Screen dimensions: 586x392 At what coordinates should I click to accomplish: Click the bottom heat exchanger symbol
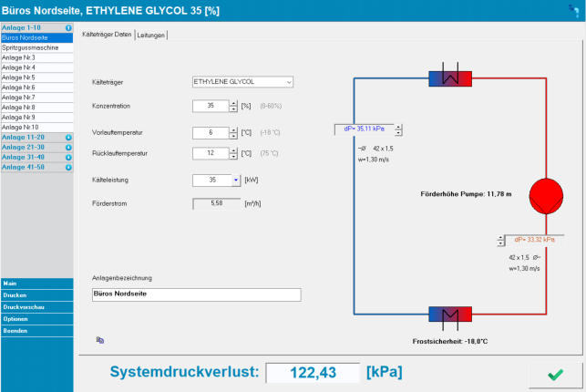coord(449,315)
